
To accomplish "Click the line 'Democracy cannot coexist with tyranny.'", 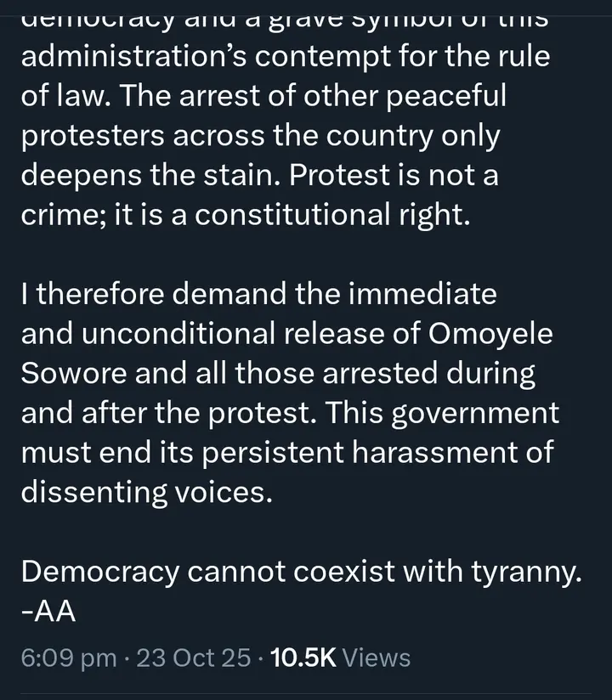I will pos(301,571).
